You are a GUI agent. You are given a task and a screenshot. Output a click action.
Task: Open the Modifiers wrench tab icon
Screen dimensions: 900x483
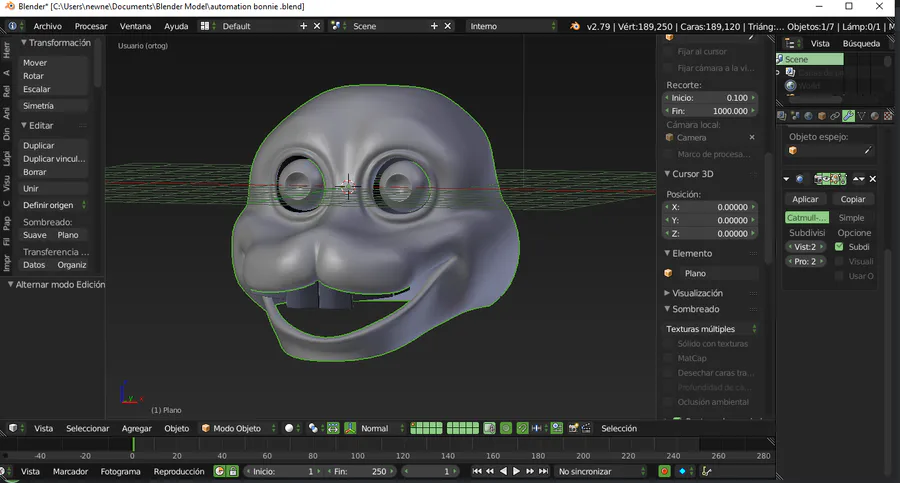848,116
